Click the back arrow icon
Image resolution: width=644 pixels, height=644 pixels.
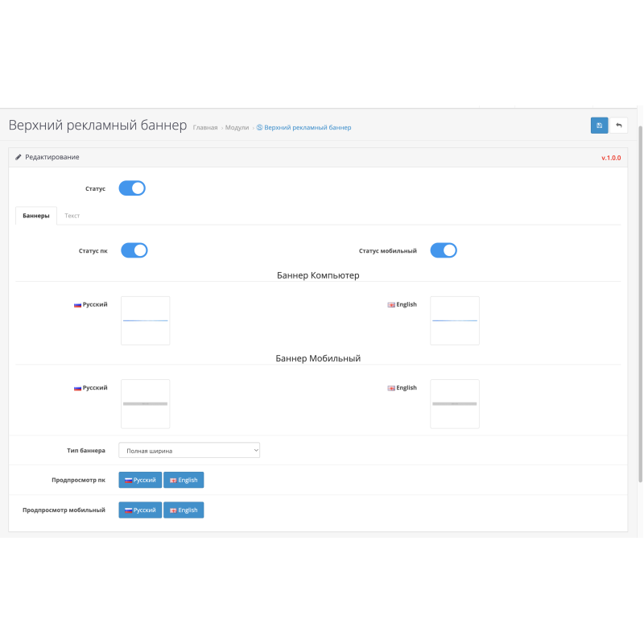(618, 126)
